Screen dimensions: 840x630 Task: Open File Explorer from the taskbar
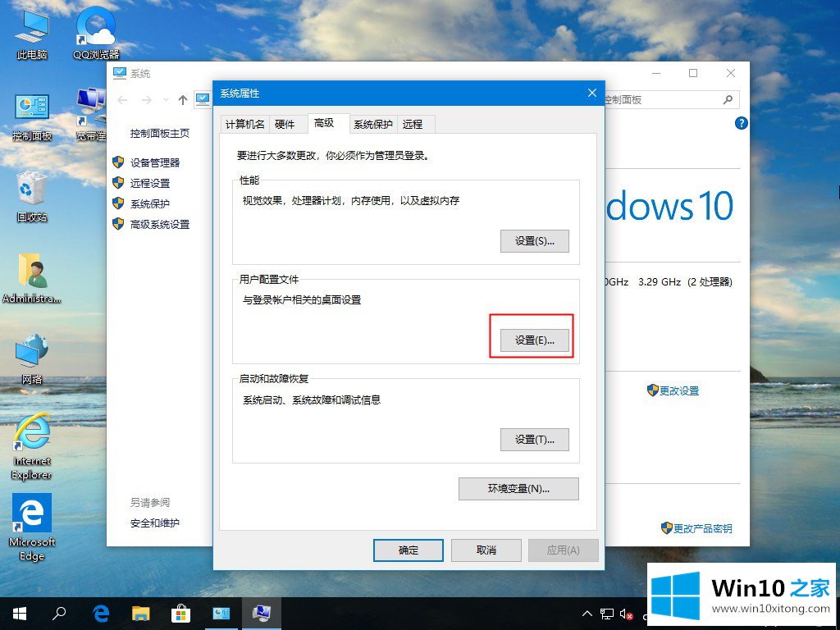141,613
